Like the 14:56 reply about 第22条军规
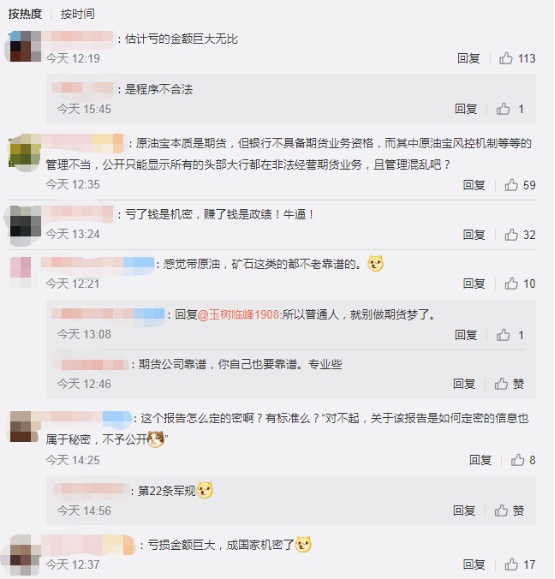 tap(509, 510)
